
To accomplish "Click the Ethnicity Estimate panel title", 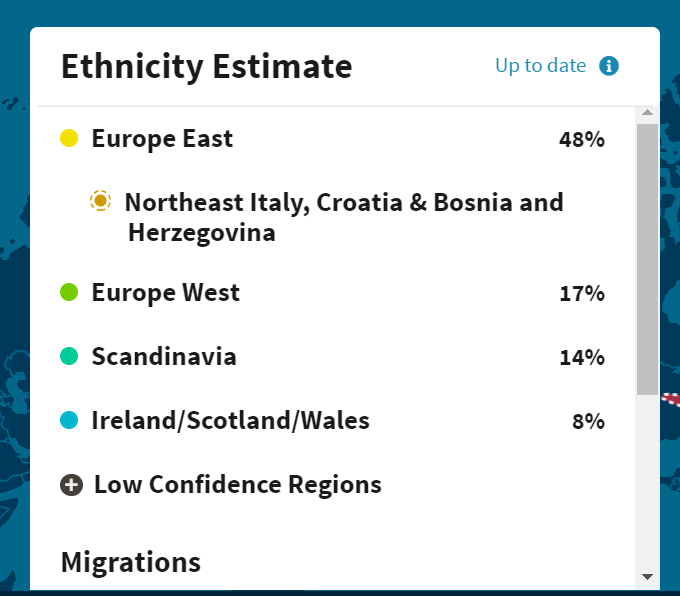I will click(x=207, y=67).
